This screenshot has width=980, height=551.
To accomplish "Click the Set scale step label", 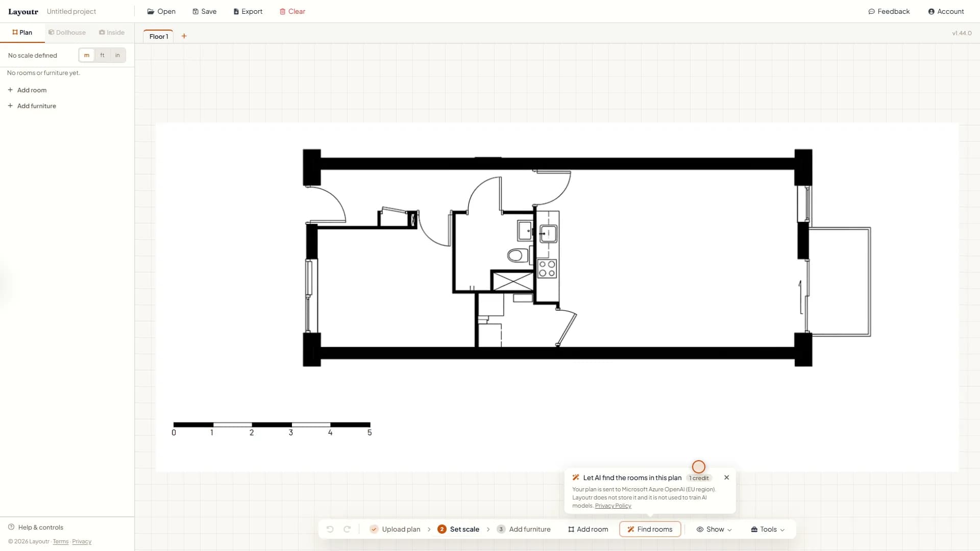I will tap(464, 529).
